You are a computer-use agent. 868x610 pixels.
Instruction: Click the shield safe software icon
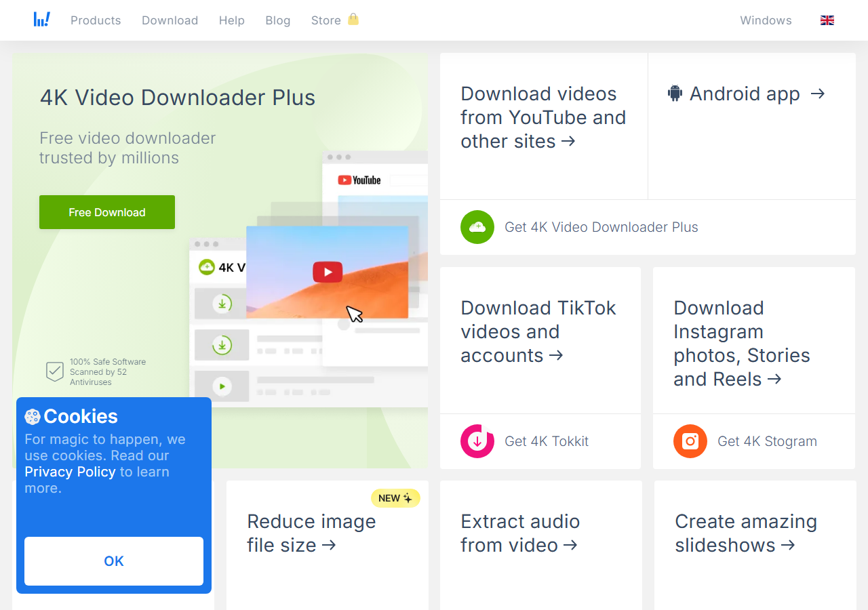54,371
